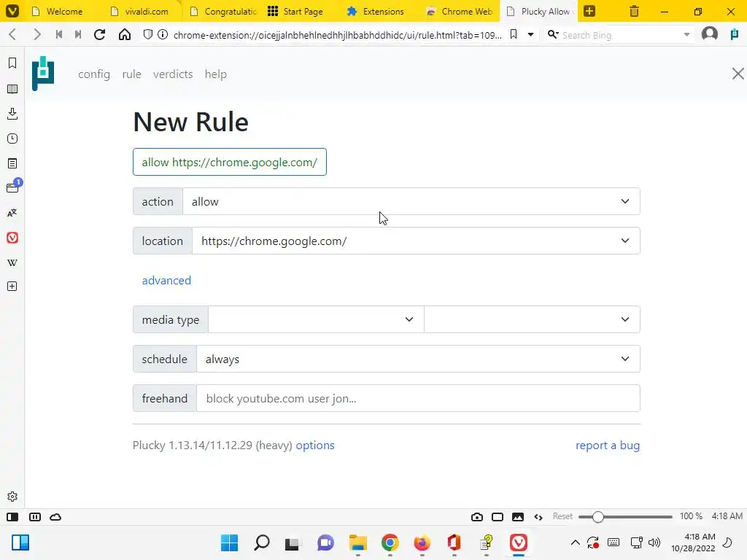Screen dimensions: 747x560
Task: Click the freehand rule input field
Action: (418, 398)
